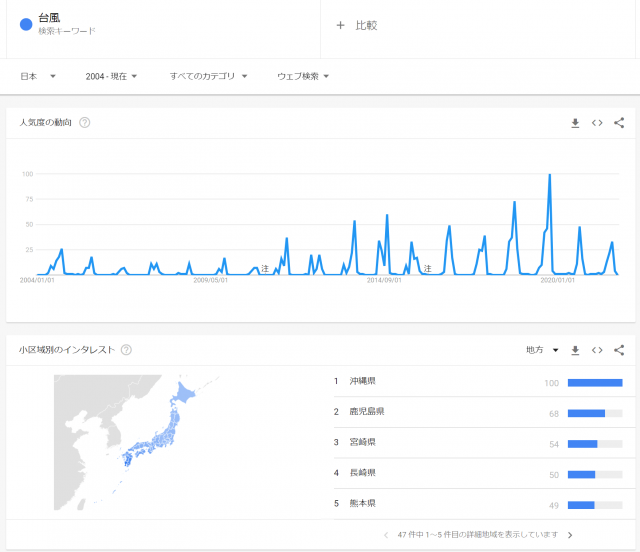This screenshot has height=552, width=640.
Task: Open the 日本 country dropdown
Action: click(x=38, y=76)
